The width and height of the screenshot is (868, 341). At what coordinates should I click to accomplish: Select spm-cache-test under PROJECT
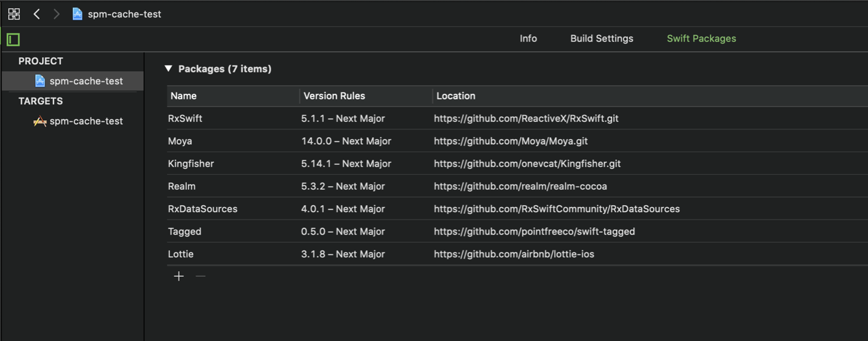coord(86,81)
